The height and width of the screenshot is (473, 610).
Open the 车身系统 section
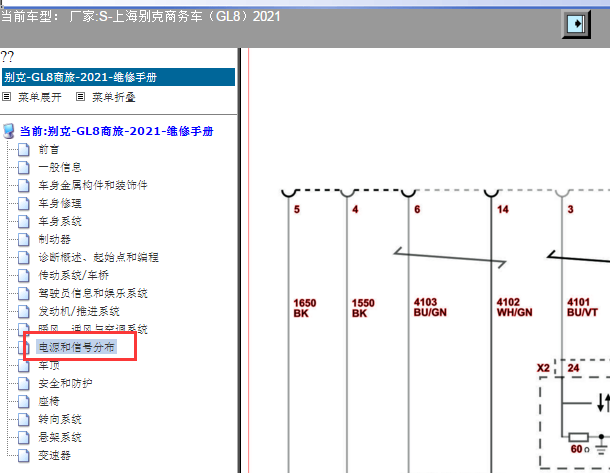60,221
